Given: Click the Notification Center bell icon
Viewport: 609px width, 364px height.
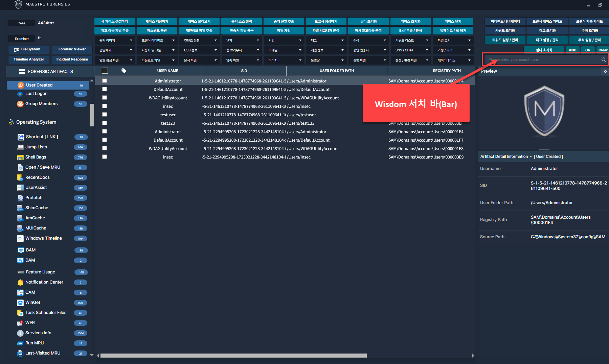Looking at the screenshot, I should 20,282.
